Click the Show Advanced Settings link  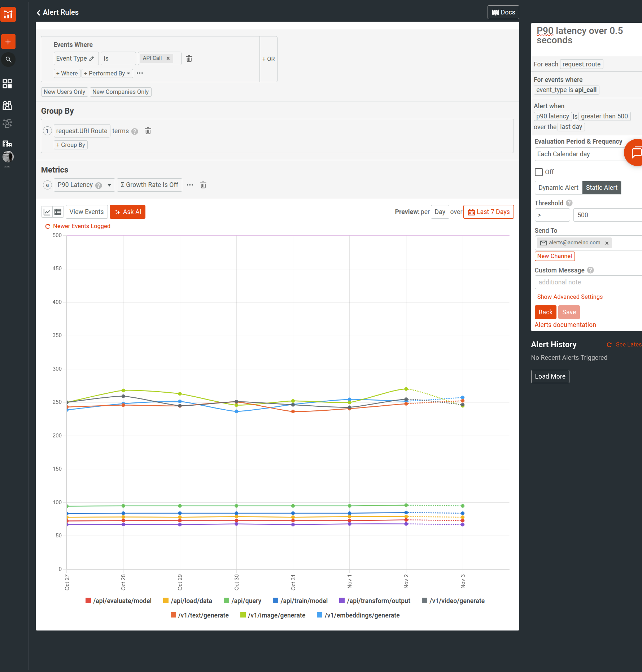pos(569,297)
